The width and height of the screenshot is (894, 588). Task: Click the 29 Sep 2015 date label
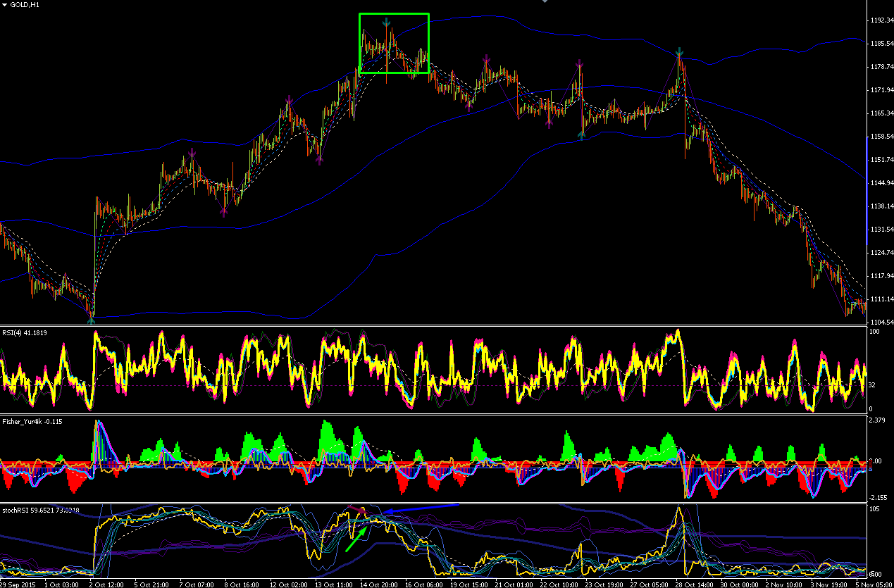pyautogui.click(x=19, y=584)
